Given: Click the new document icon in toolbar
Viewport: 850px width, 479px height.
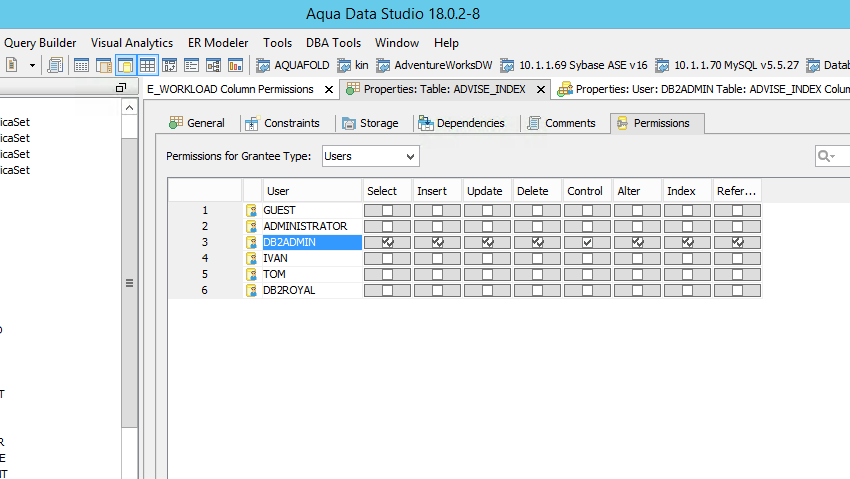Looking at the screenshot, I should [x=11, y=66].
